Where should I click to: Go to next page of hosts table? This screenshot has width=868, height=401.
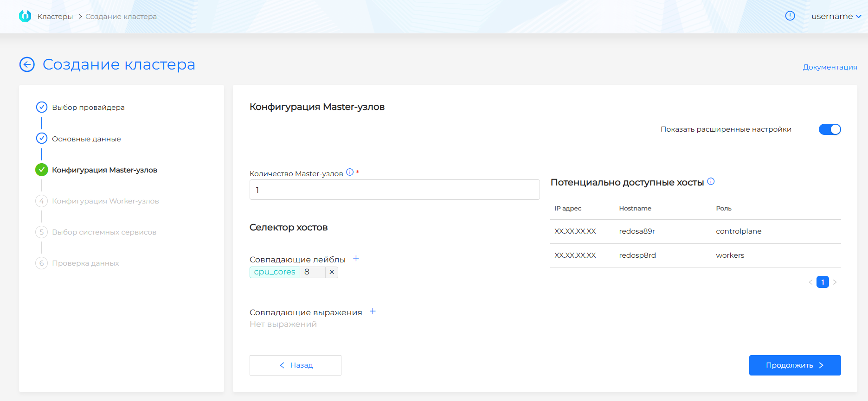tap(835, 282)
